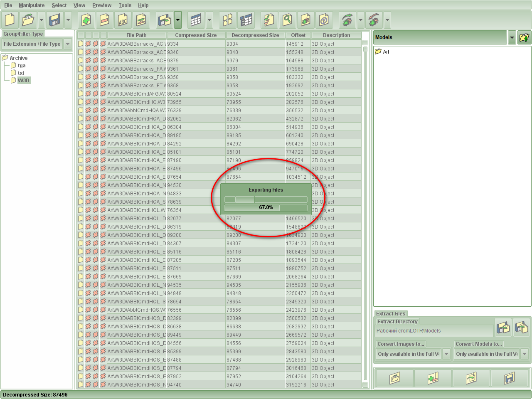Open the dropdown arrow beside the red-arrow gear icon
The height and width of the screenshot is (399, 532).
387,20
